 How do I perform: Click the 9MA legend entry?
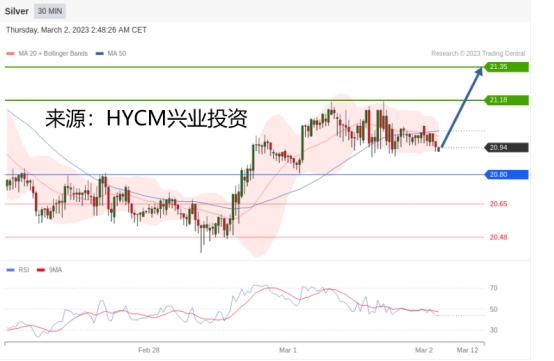point(49,270)
